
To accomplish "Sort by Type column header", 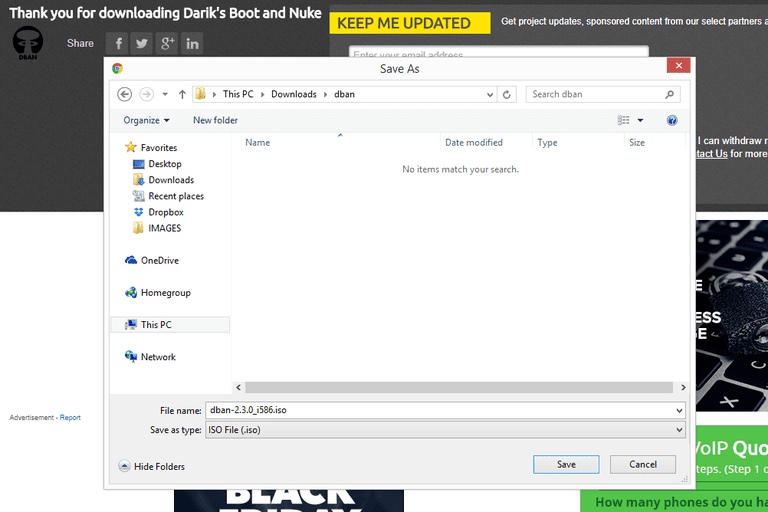I will tap(547, 143).
